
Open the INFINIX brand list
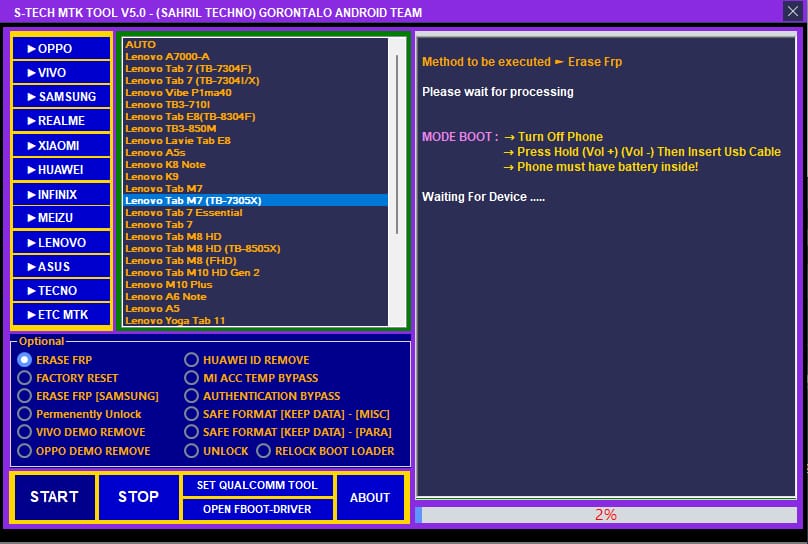[x=61, y=194]
